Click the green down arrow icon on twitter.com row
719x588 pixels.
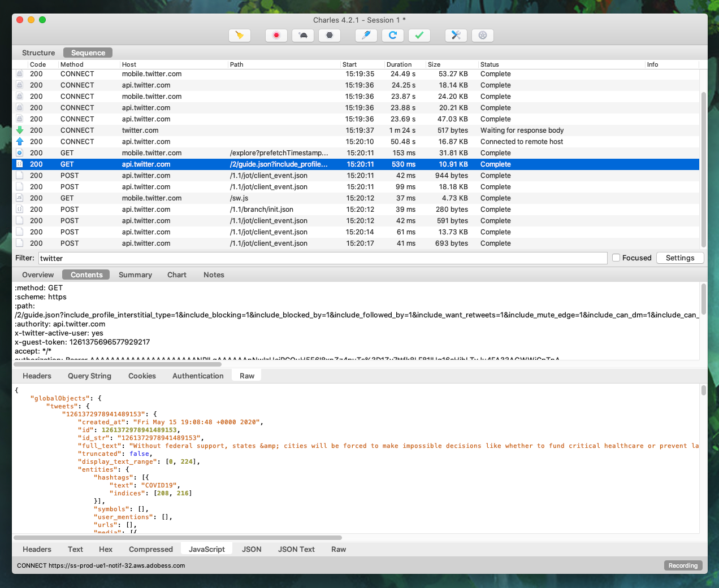coord(20,130)
